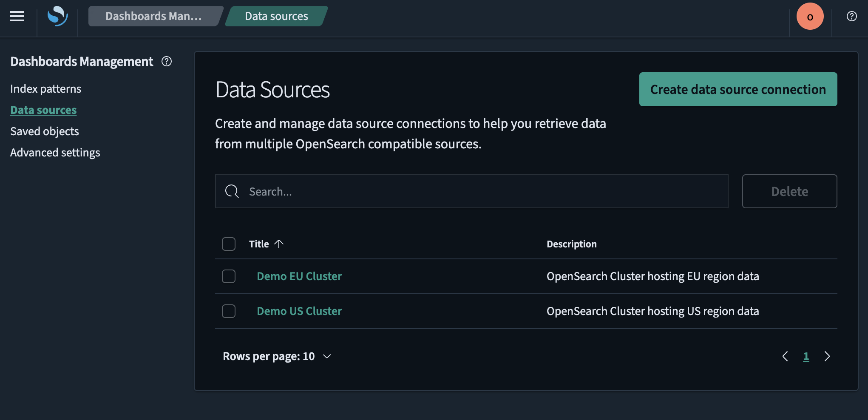Screen dimensions: 868x420
Task: Click the Data sources breadcrumb
Action: click(276, 16)
